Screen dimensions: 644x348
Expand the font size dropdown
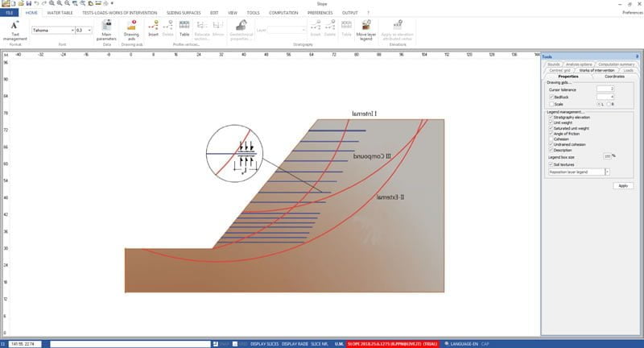coord(93,30)
